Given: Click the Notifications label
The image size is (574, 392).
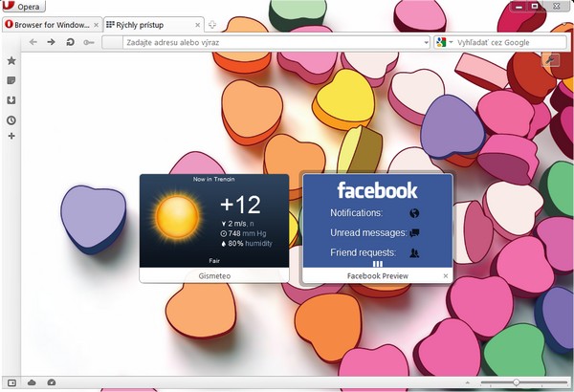Looking at the screenshot, I should 356,212.
